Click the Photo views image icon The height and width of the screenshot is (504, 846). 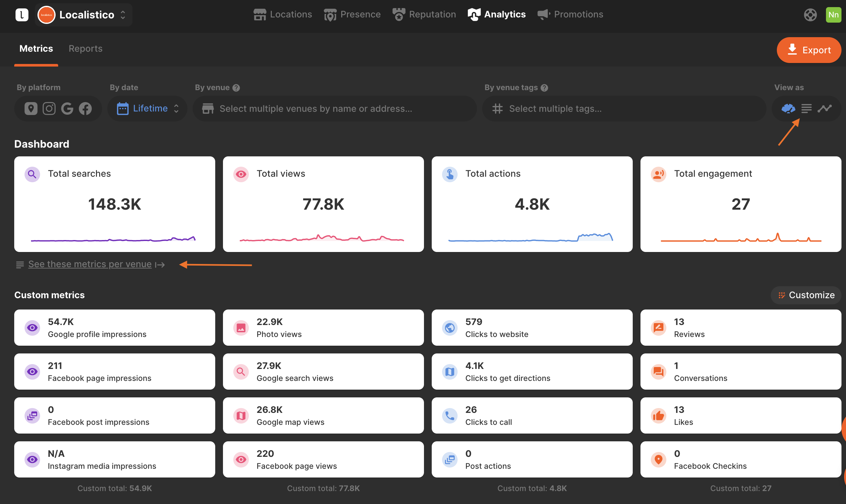pos(241,328)
